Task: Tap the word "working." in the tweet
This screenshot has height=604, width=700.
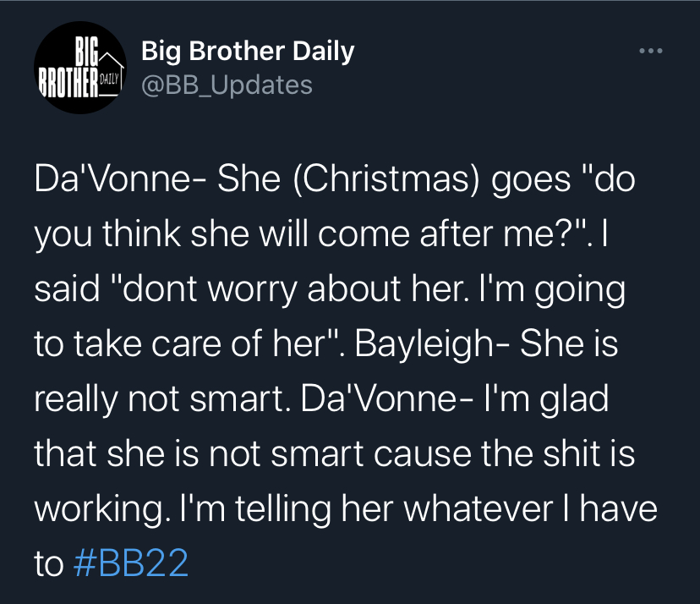Action: point(102,509)
